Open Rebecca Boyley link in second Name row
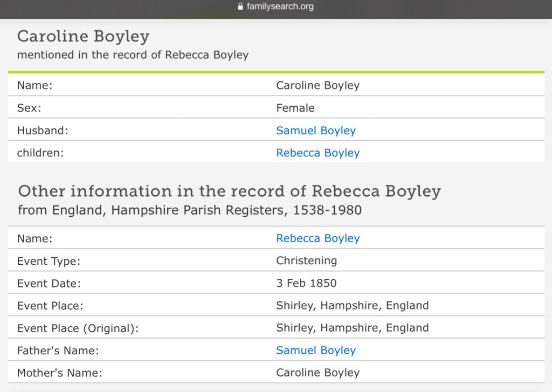Viewport: 552px width, 392px height. pyautogui.click(x=318, y=238)
